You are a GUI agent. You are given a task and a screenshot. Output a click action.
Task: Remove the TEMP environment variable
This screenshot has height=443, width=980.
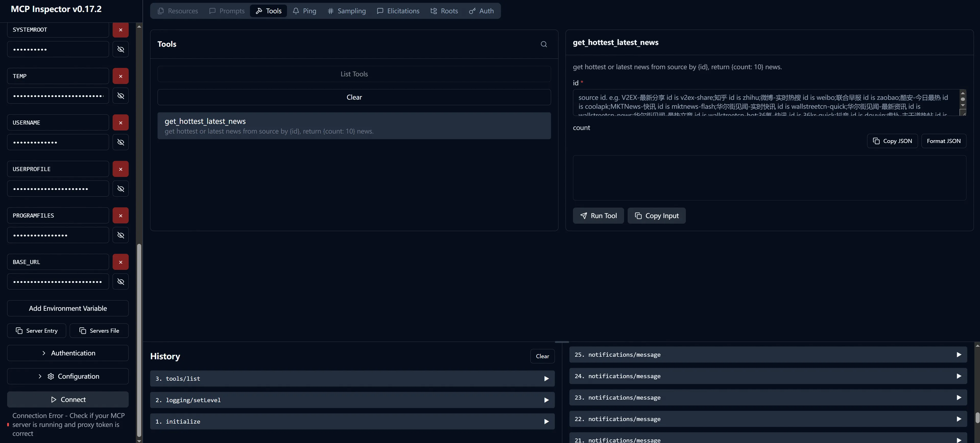coord(120,76)
